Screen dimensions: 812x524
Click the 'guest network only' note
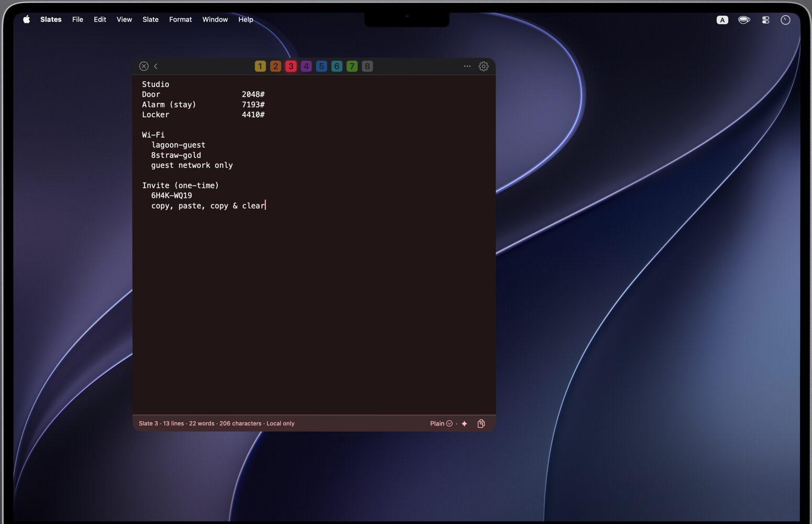[x=192, y=165]
